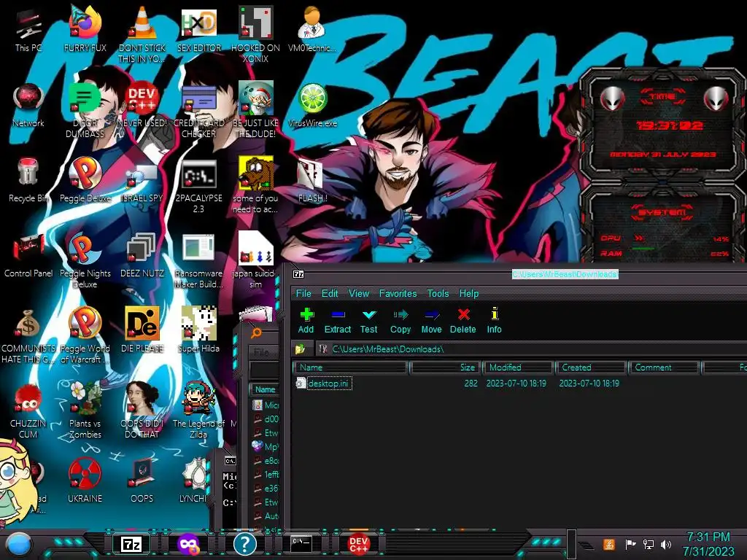Click the This PC desktop icon

click(28, 25)
